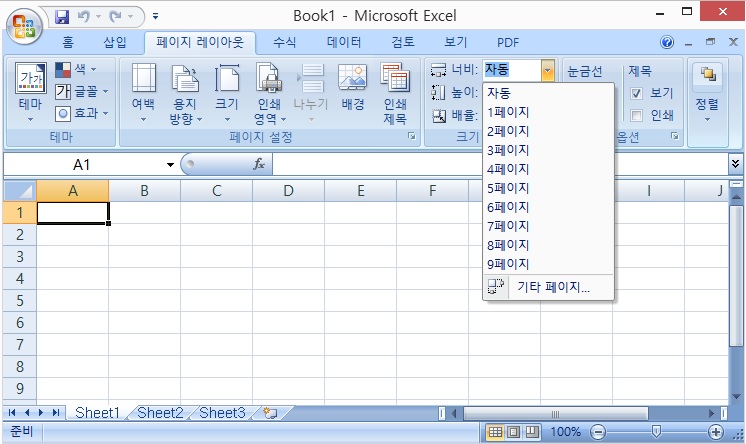Switch to Page Break Preview in status bar

pos(531,432)
